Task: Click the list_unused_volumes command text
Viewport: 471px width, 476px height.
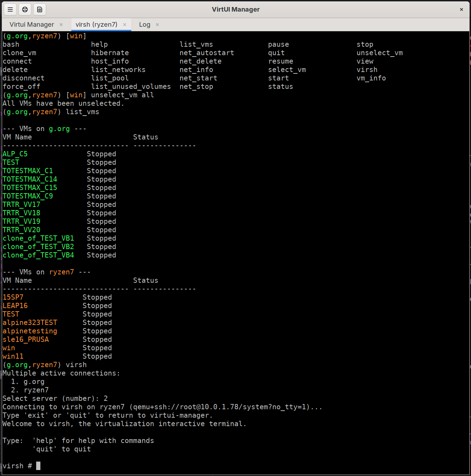Action: pos(131,86)
